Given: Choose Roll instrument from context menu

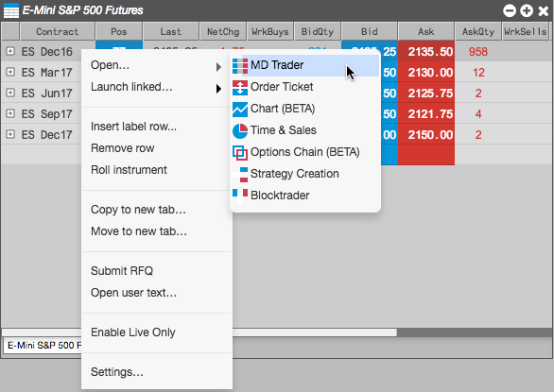Looking at the screenshot, I should (x=129, y=170).
